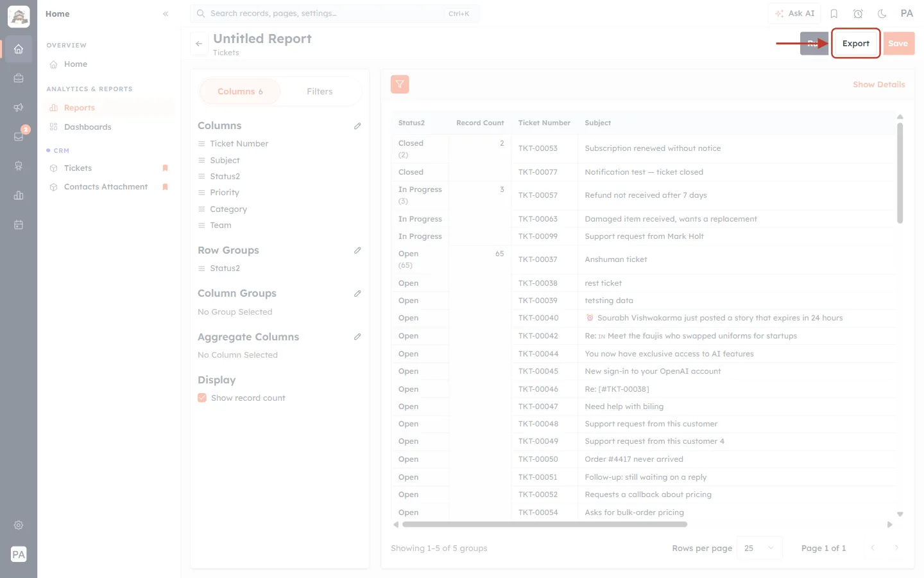Uncheck the Show record count checkbox
Screen dimensions: 924x578
pyautogui.click(x=202, y=398)
